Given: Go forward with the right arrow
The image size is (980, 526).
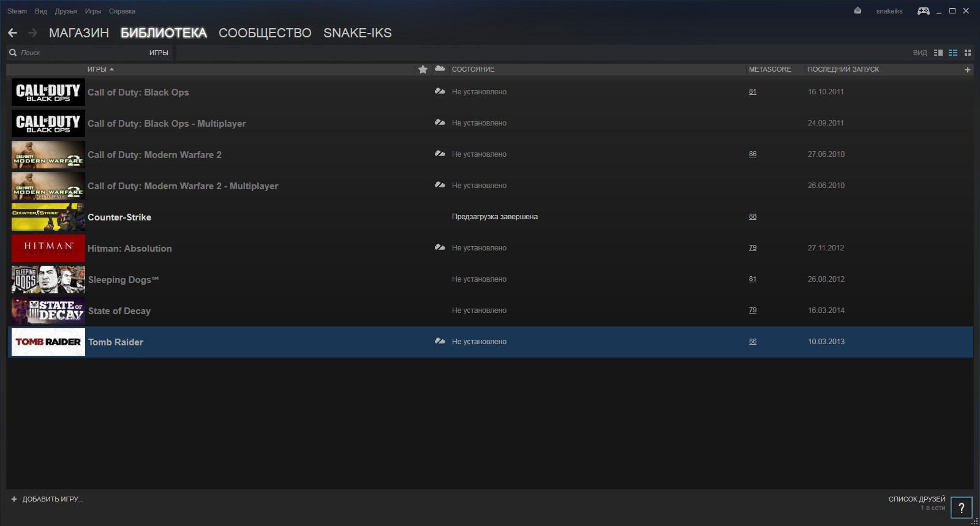Looking at the screenshot, I should pyautogui.click(x=33, y=32).
